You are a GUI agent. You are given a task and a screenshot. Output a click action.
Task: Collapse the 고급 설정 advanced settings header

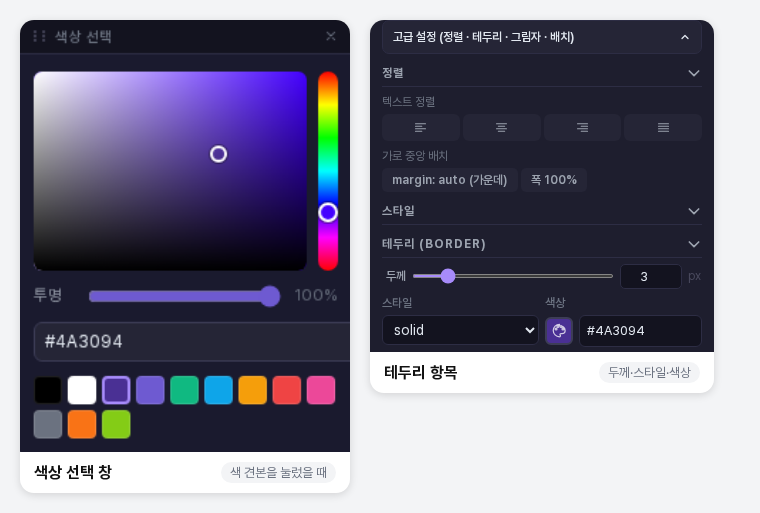542,37
